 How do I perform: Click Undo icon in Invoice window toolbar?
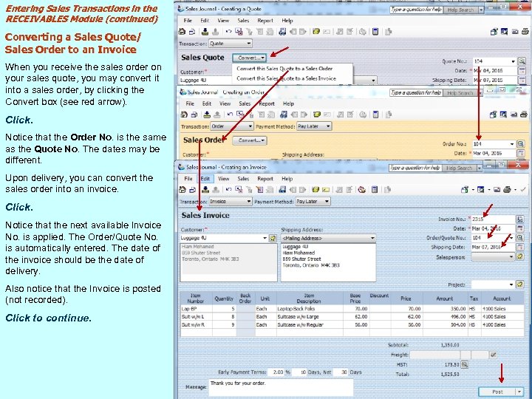click(228, 190)
